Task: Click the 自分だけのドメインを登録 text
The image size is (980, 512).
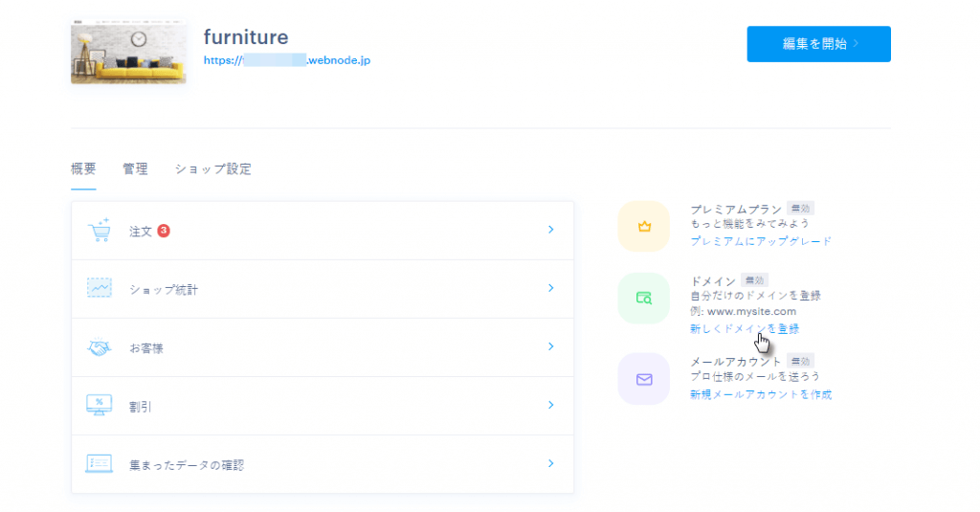Action: [755, 296]
